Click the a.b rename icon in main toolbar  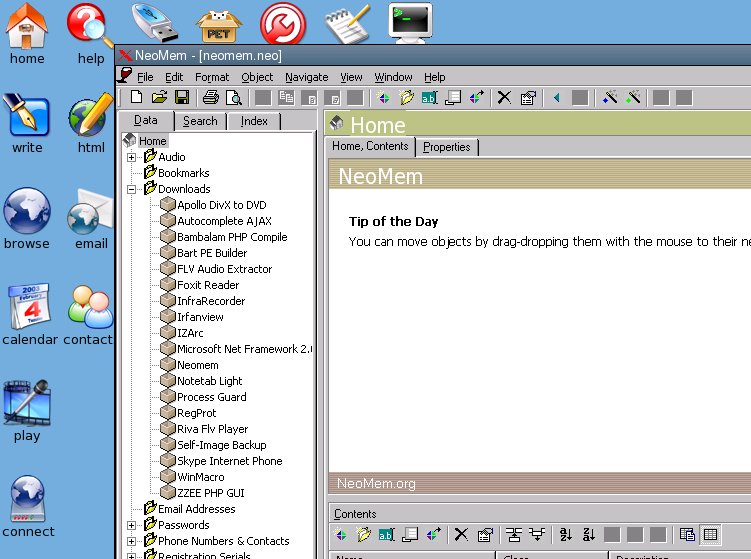coord(429,98)
